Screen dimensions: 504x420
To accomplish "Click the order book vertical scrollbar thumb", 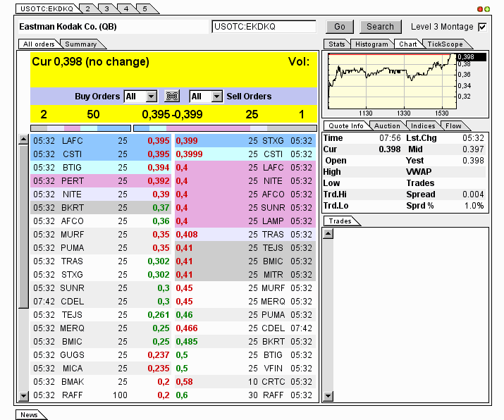I will (23, 226).
